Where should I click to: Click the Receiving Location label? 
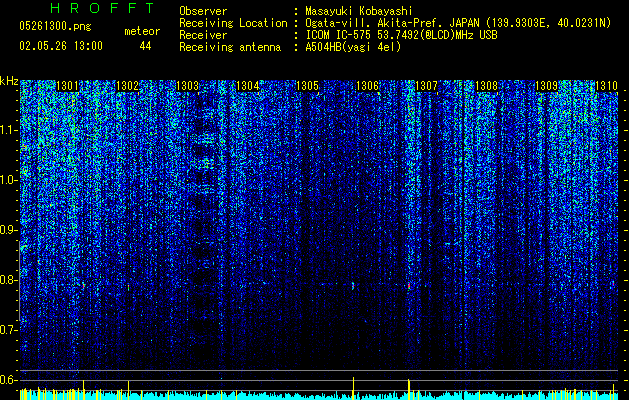233,23
